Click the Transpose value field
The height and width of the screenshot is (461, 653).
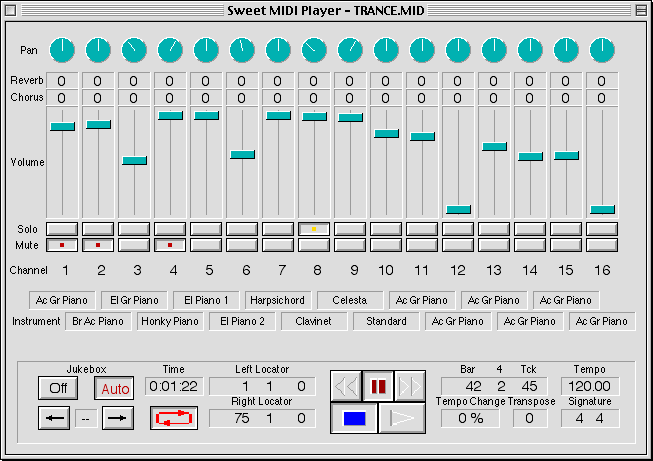[529, 418]
